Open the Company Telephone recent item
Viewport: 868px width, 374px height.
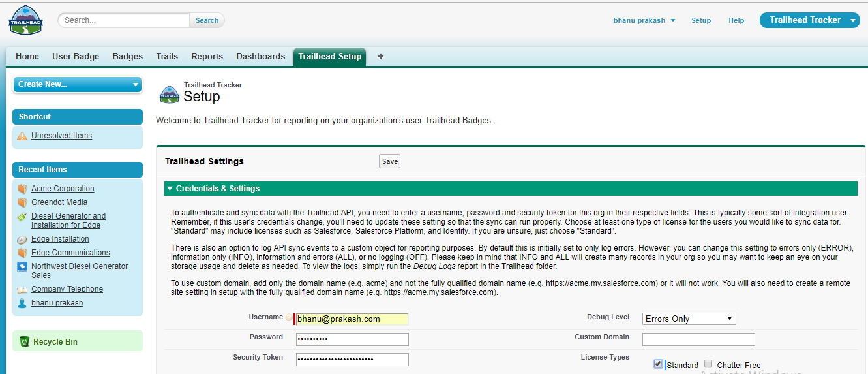click(x=67, y=289)
